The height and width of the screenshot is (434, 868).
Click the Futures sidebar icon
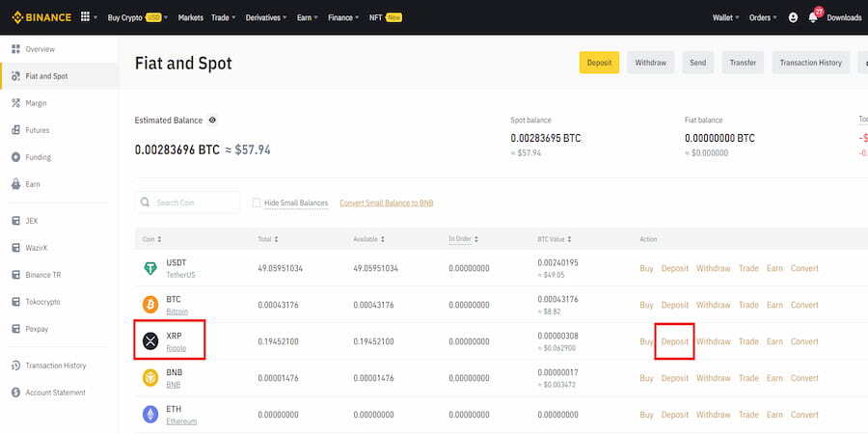(x=16, y=130)
